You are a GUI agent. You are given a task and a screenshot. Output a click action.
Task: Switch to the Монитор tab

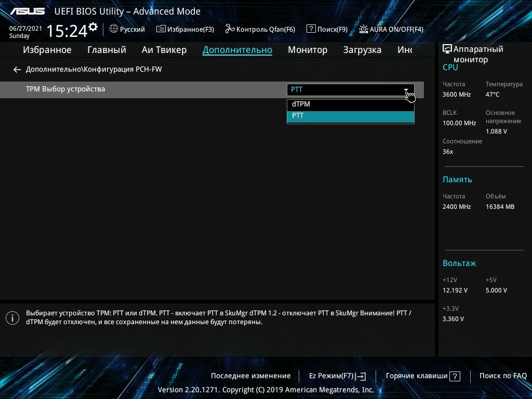coord(308,50)
